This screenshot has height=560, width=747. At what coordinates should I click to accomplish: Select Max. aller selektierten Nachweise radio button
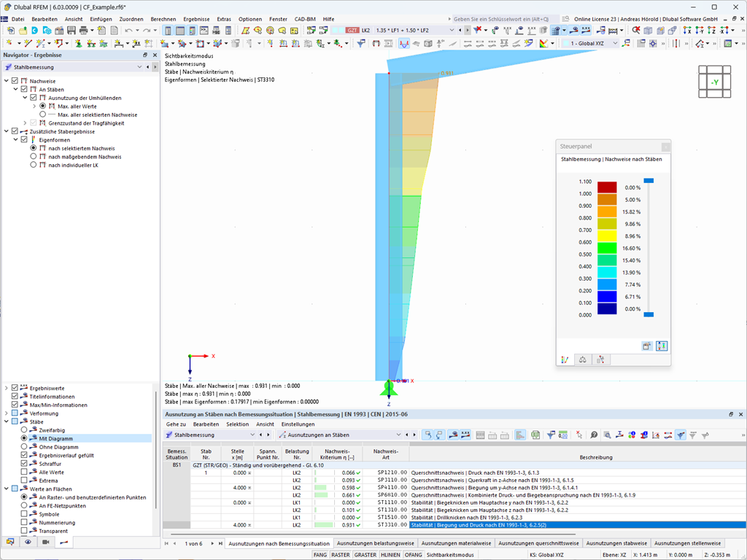click(x=43, y=114)
